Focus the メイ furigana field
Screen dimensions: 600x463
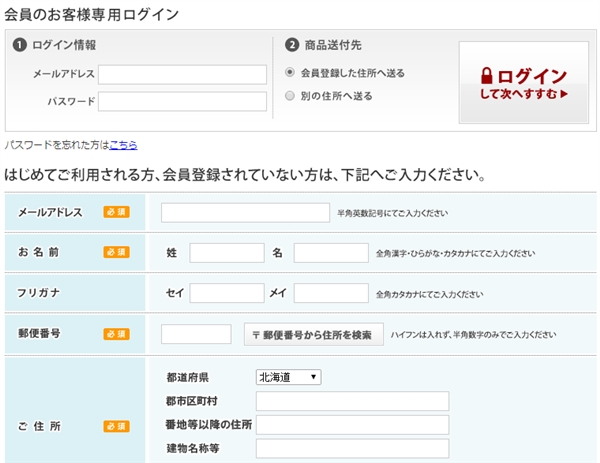331,293
